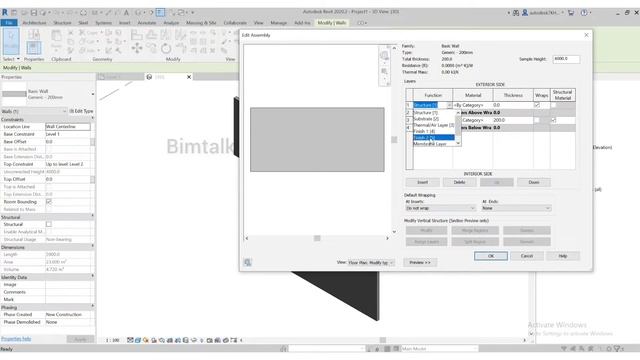Click the Revit R application icon
This screenshot has height=360, width=640.
click(x=4, y=12)
